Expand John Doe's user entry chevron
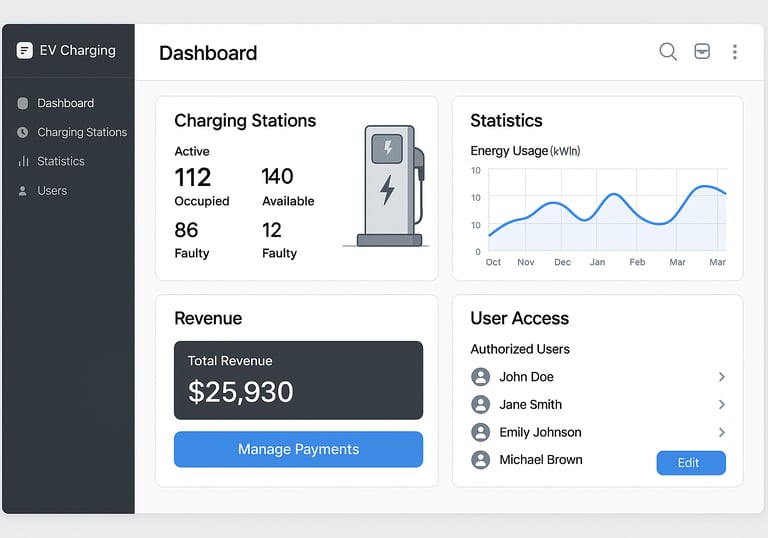This screenshot has width=768, height=538. [x=721, y=377]
